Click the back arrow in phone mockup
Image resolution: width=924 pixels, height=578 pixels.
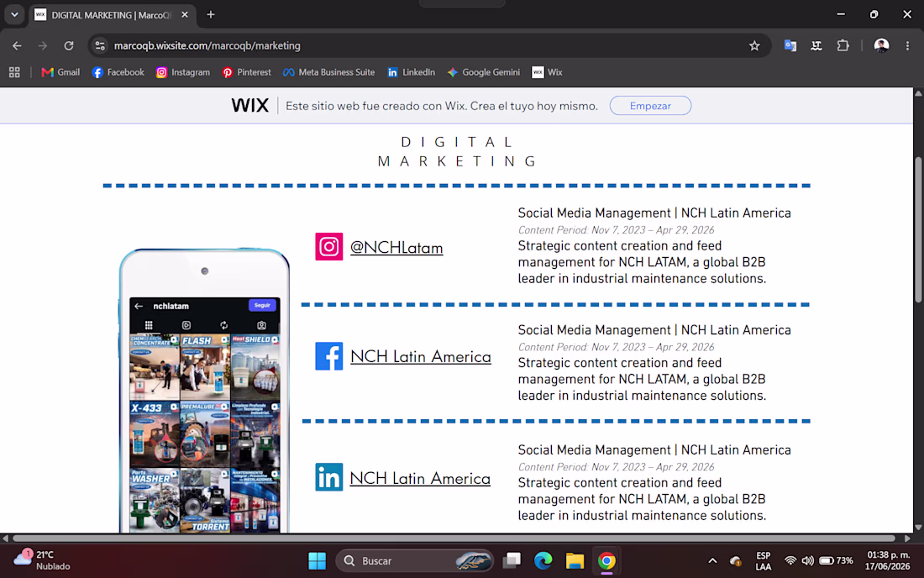tap(139, 307)
